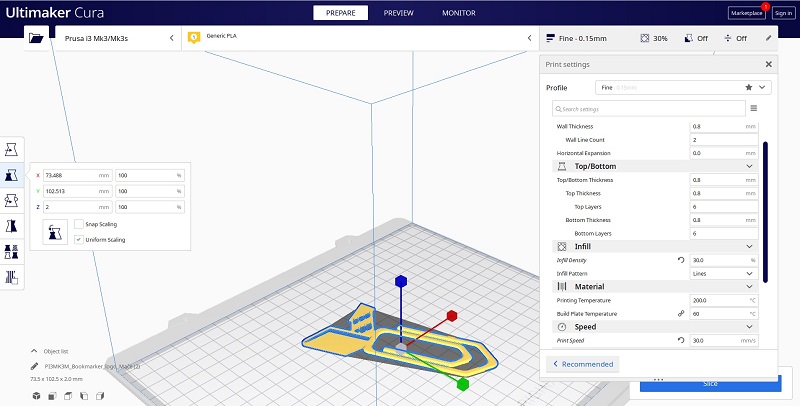800x406 pixels.
Task: Click the star icon in Profile field
Action: tap(748, 87)
